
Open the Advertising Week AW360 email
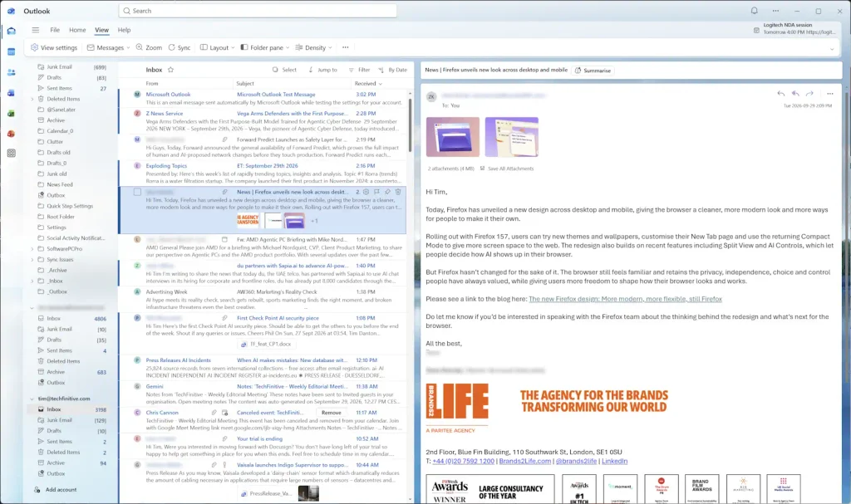(x=263, y=300)
